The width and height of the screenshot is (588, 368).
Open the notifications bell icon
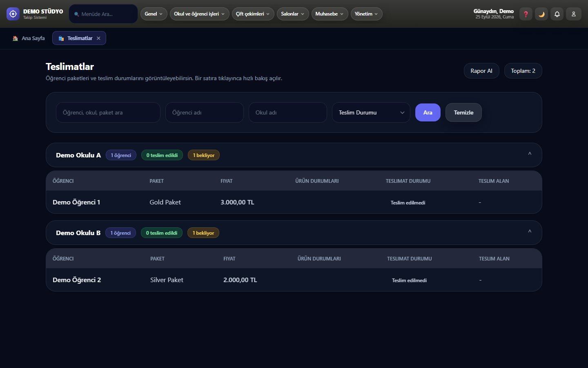[x=557, y=14]
